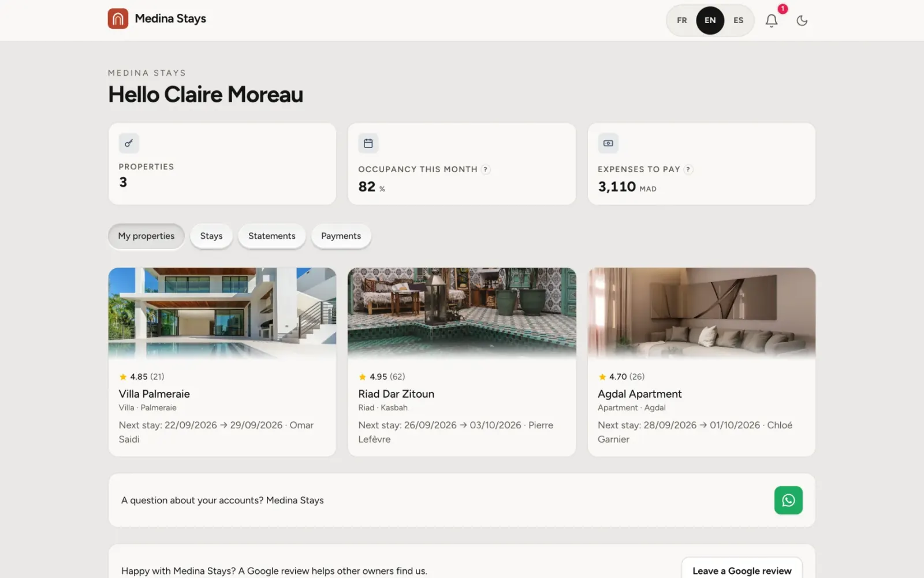
Task: Open the Payments tab
Action: pos(341,236)
